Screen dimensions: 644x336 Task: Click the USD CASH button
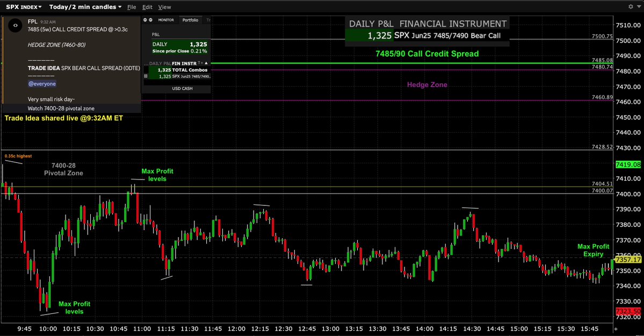pos(183,88)
